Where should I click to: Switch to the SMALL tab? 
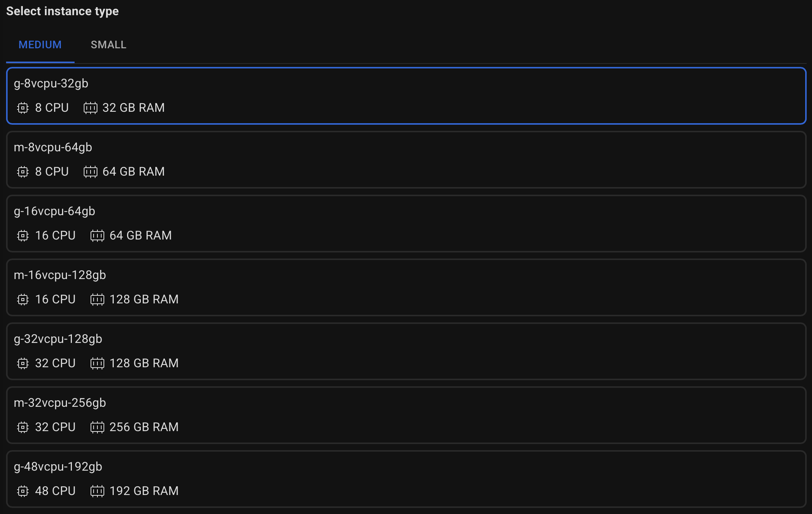tap(108, 45)
